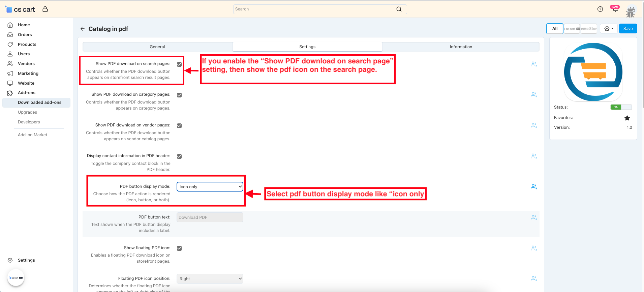Mark add-on as favorite with star icon
Viewport: 644px width, 292px height.
pos(627,118)
